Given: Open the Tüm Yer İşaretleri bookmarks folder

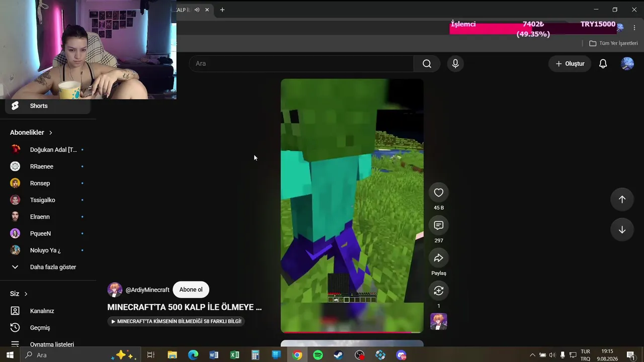Looking at the screenshot, I should pyautogui.click(x=613, y=43).
